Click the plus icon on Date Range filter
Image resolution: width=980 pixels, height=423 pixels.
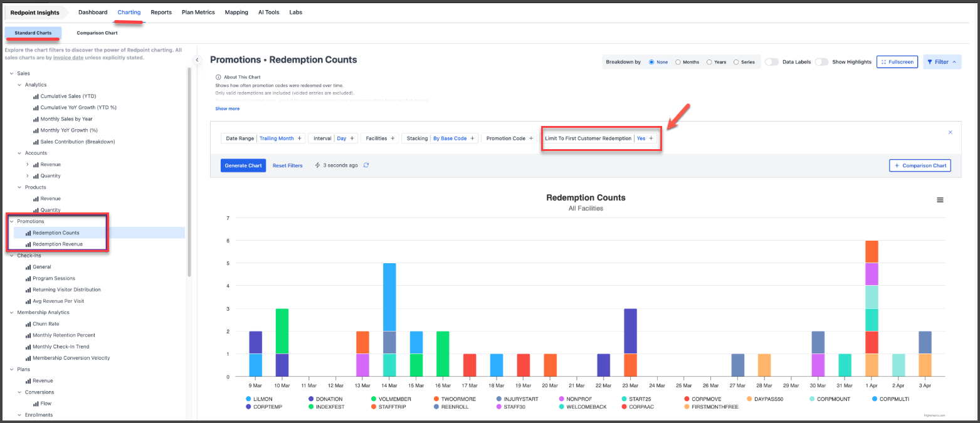click(x=299, y=138)
